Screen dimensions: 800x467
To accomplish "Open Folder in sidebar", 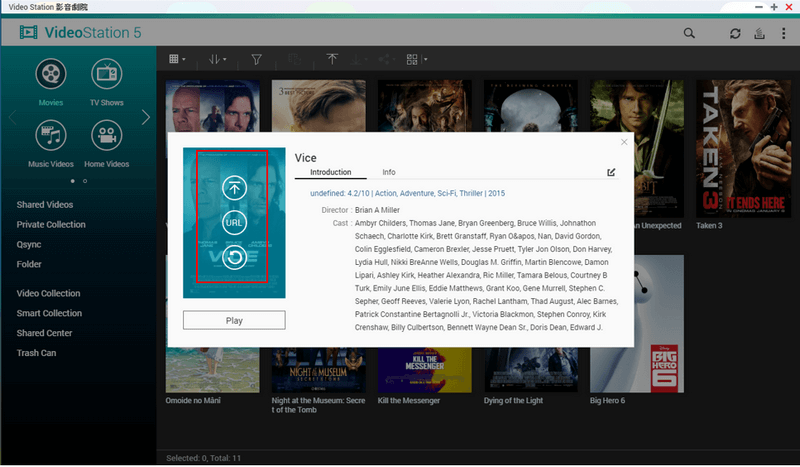I will pos(29,264).
